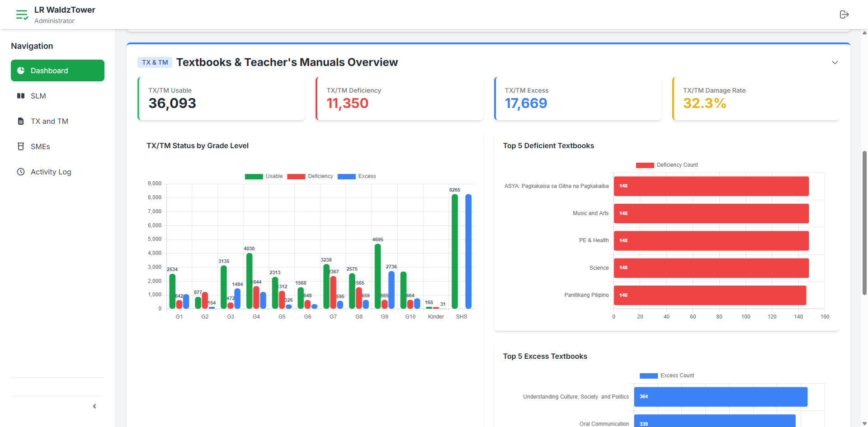Click the TX/TM Status by Grade Level title
Screen dimensions: 868x427
(198, 145)
